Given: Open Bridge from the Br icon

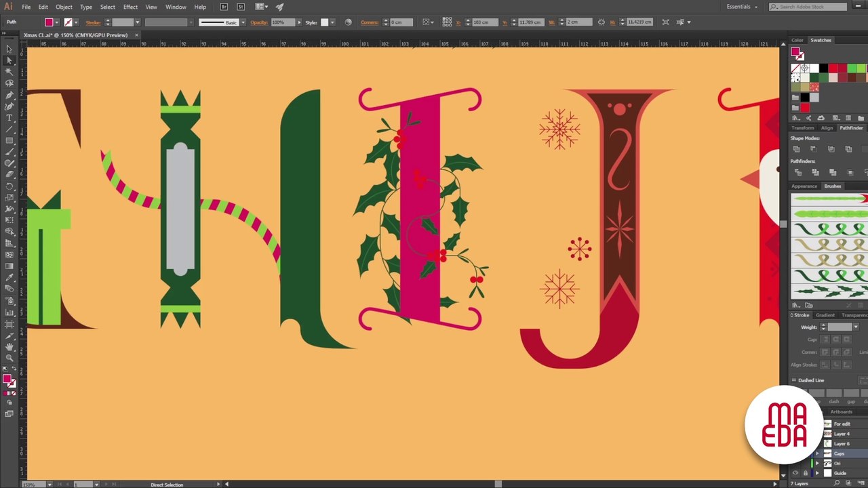Looking at the screenshot, I should tap(224, 7).
